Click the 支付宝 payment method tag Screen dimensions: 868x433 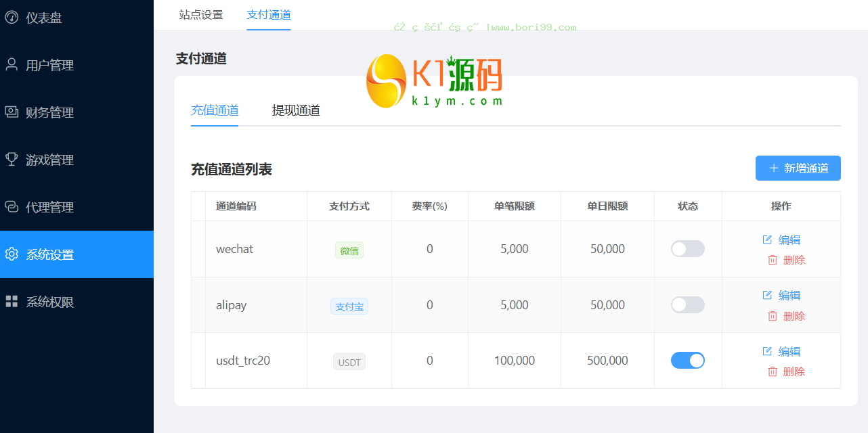pyautogui.click(x=349, y=306)
